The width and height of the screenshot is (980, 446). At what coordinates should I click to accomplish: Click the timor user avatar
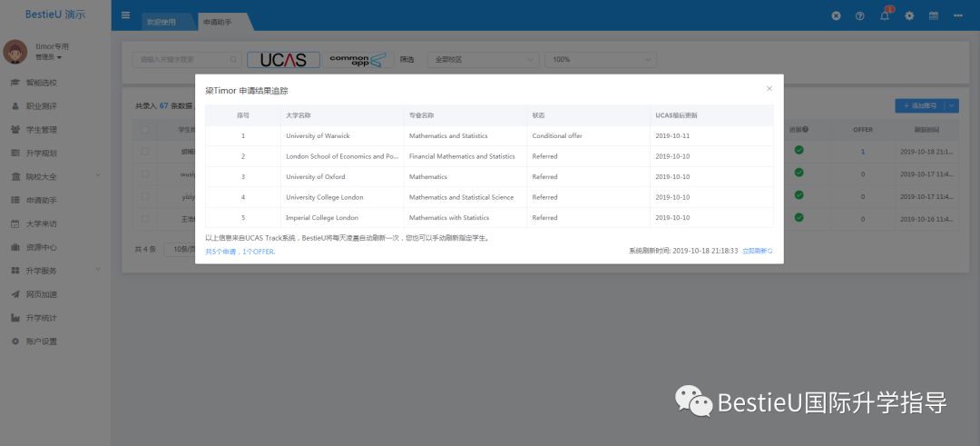[x=15, y=52]
